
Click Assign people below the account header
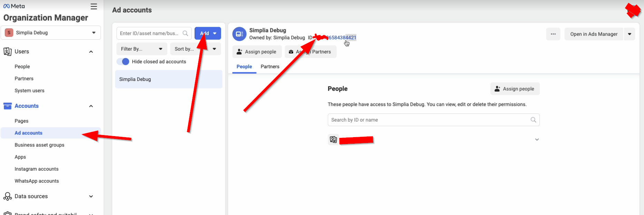coord(257,52)
